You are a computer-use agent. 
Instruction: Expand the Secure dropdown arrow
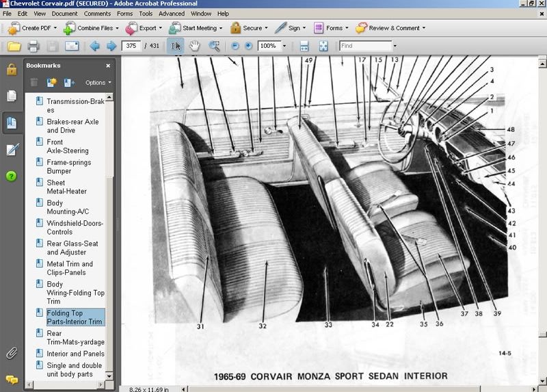pyautogui.click(x=266, y=28)
